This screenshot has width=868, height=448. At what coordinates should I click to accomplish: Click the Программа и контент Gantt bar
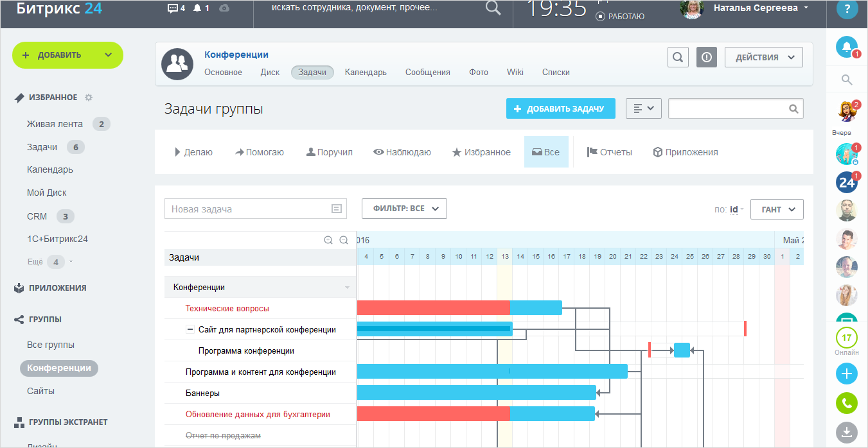pyautogui.click(x=492, y=372)
